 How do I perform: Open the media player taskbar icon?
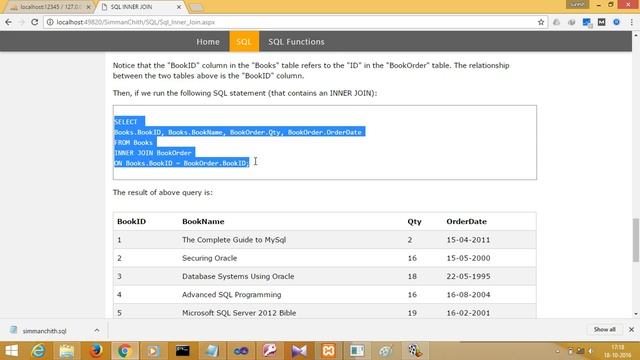tap(153, 351)
